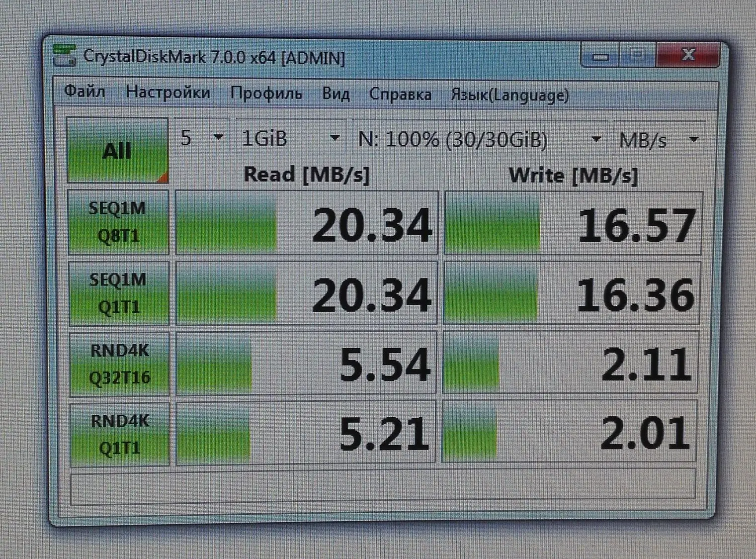Start the SEQ1M Q8T1 test
This screenshot has height=559, width=756.
(118, 222)
